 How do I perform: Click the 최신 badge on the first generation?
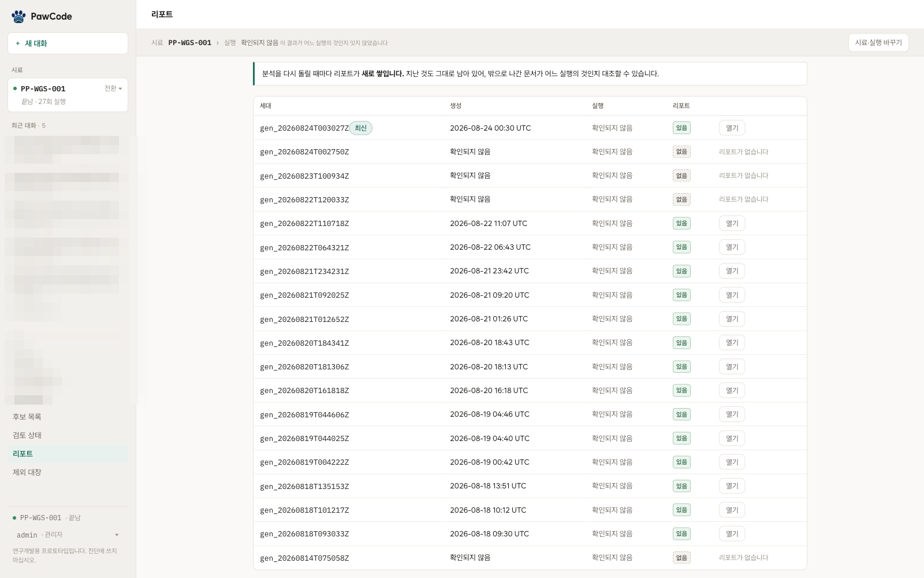click(x=361, y=128)
